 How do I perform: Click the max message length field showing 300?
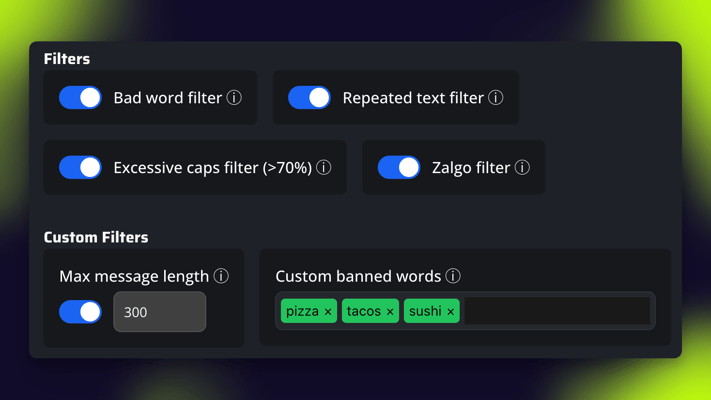click(x=160, y=312)
